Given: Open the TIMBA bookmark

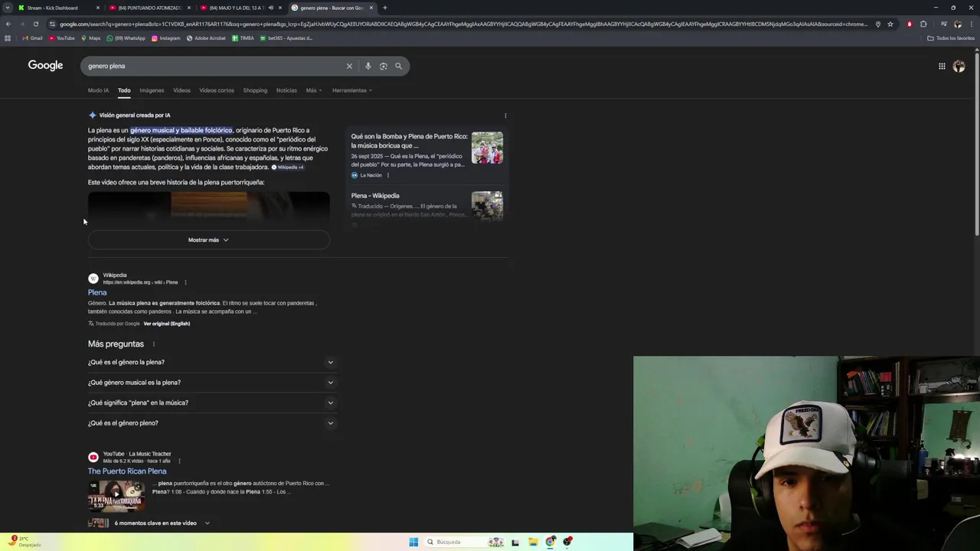Looking at the screenshot, I should pyautogui.click(x=243, y=38).
